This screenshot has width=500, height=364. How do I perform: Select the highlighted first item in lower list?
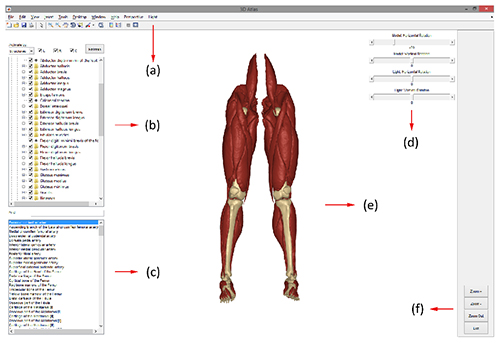[x=53, y=222]
